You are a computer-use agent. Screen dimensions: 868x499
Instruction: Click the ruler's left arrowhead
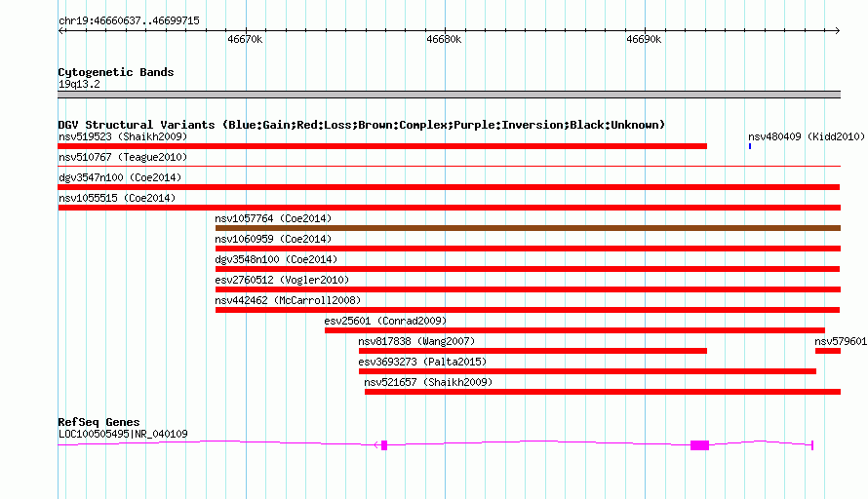click(60, 30)
